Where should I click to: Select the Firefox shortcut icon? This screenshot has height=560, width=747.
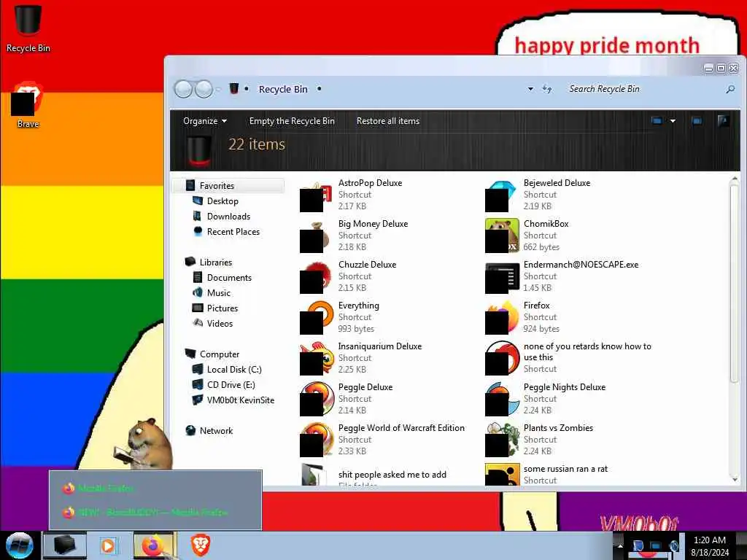[502, 318]
